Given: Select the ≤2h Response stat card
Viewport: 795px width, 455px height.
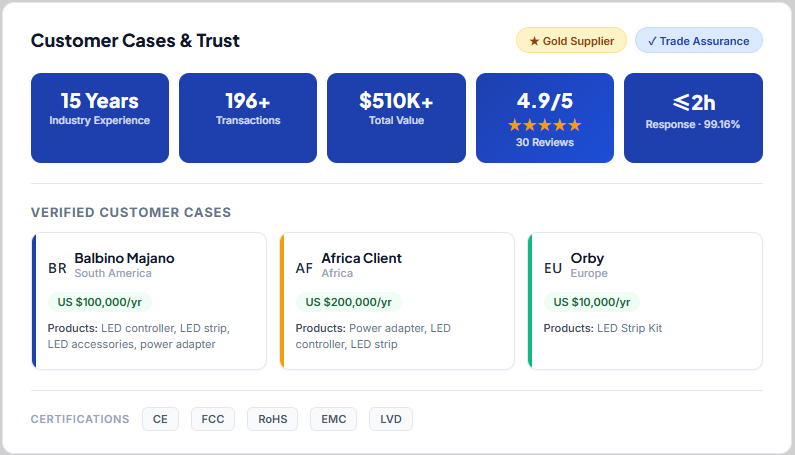Looking at the screenshot, I should pyautogui.click(x=693, y=117).
